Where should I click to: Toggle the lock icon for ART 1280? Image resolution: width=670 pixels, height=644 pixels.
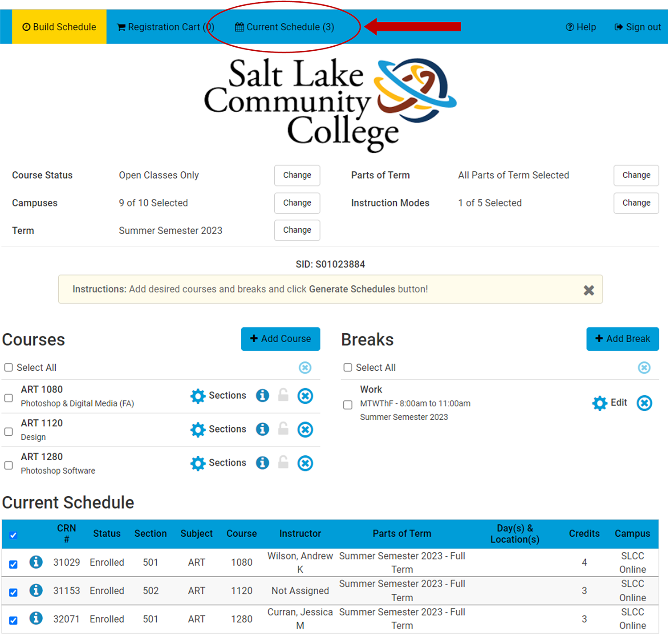[x=283, y=463]
